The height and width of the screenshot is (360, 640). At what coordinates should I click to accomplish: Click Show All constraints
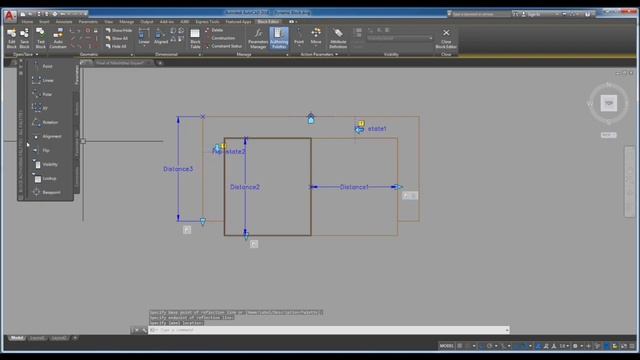coord(117,38)
